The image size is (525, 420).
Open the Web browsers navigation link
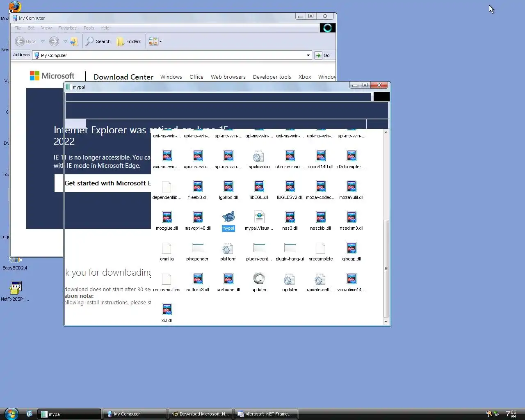pyautogui.click(x=228, y=77)
